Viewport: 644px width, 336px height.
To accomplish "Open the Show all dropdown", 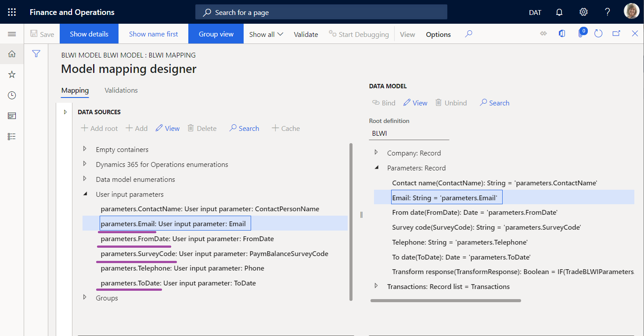I will (x=265, y=33).
